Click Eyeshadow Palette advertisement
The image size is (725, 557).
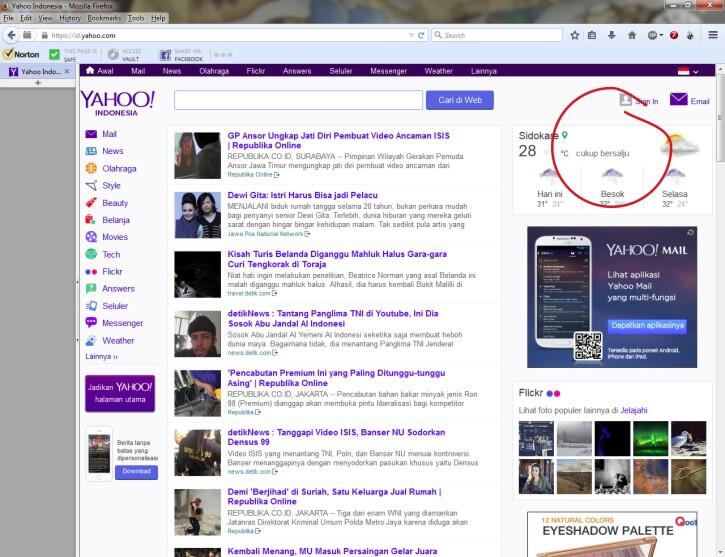tap(612, 534)
